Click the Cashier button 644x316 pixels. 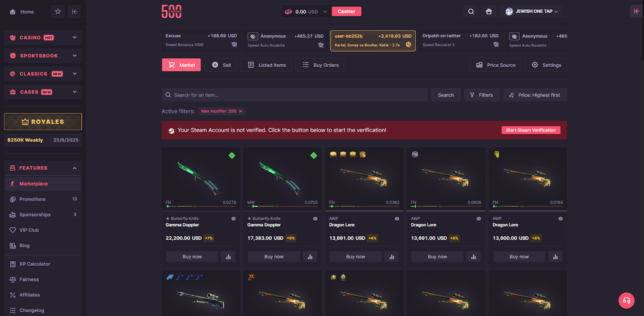[347, 11]
